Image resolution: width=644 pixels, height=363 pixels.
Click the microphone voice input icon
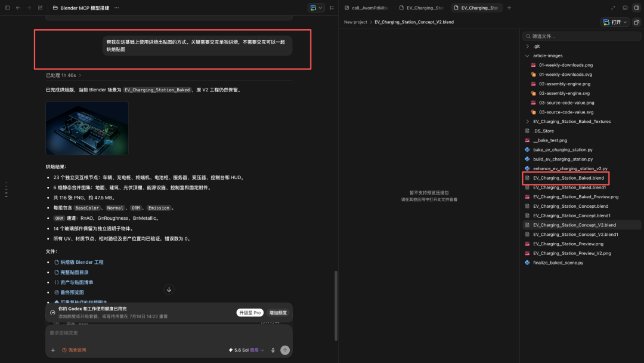tap(273, 350)
